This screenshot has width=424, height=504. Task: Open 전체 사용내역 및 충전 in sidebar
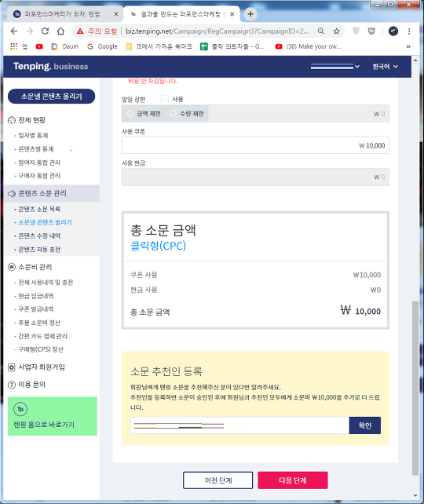pos(46,283)
